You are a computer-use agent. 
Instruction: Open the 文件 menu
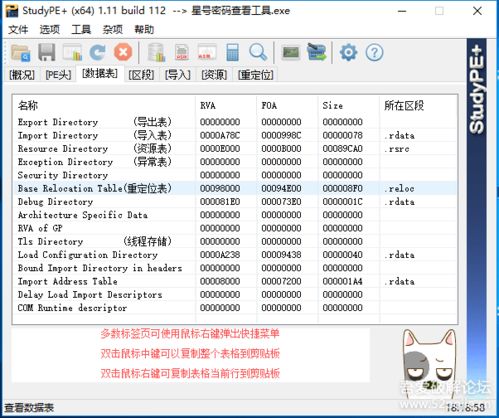point(18,30)
